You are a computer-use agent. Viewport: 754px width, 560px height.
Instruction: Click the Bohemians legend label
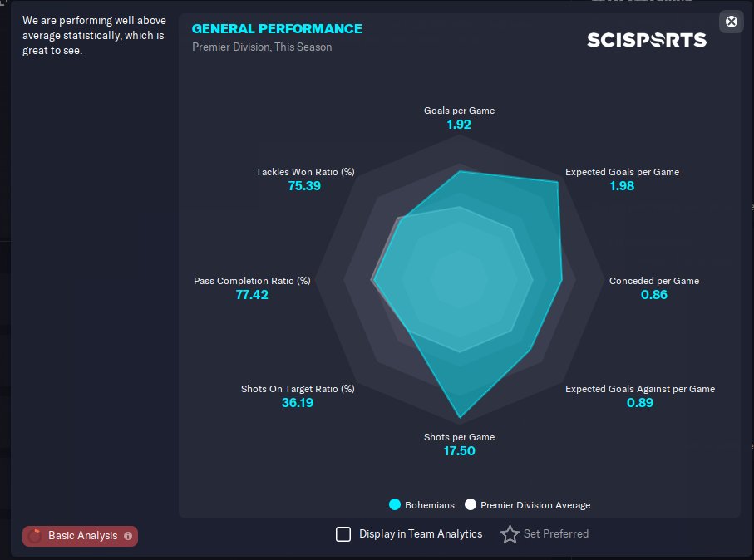430,505
